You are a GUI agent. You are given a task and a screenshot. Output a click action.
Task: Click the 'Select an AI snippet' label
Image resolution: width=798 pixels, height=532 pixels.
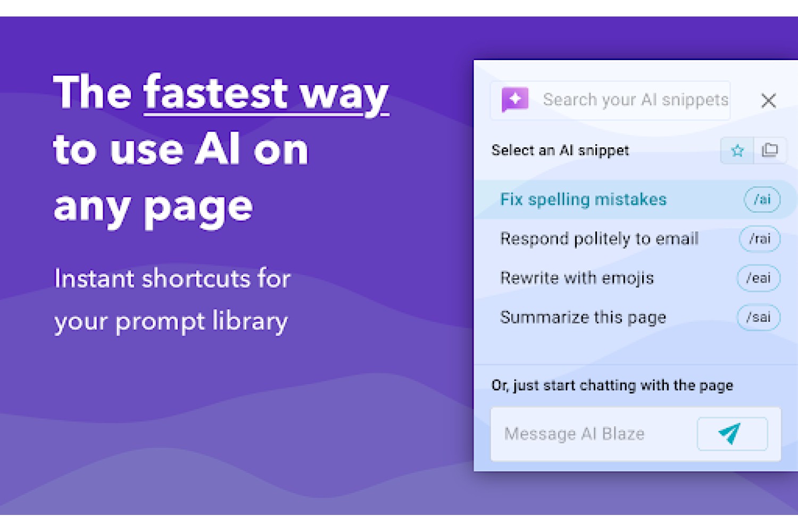point(560,151)
